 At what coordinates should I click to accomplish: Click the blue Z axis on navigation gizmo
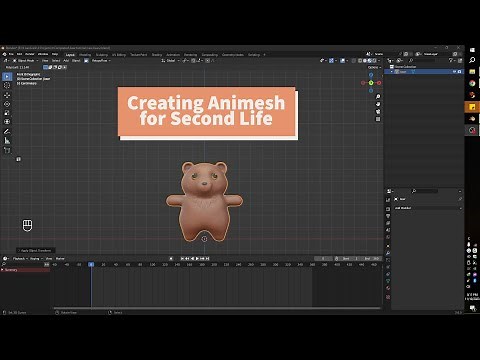click(371, 75)
